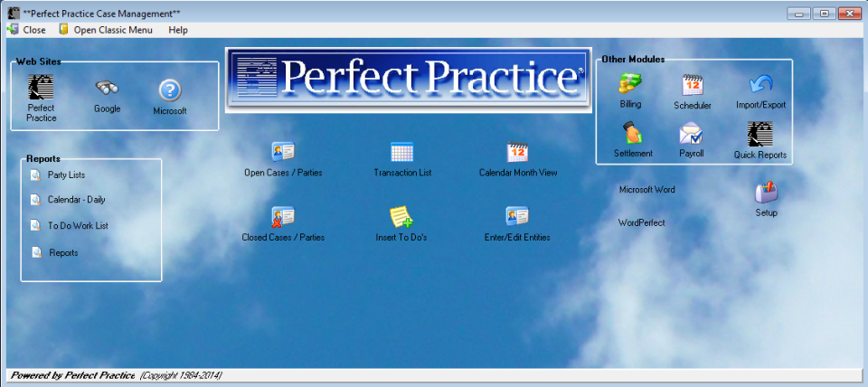Open the Help menu
Viewport: 868px width, 387px height.
click(x=178, y=30)
